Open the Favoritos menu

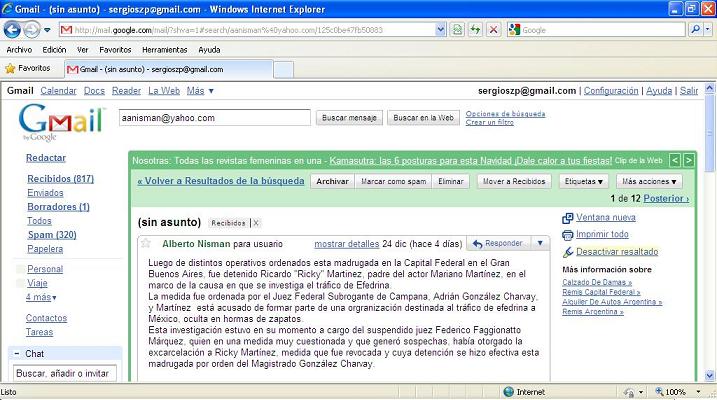click(x=115, y=50)
